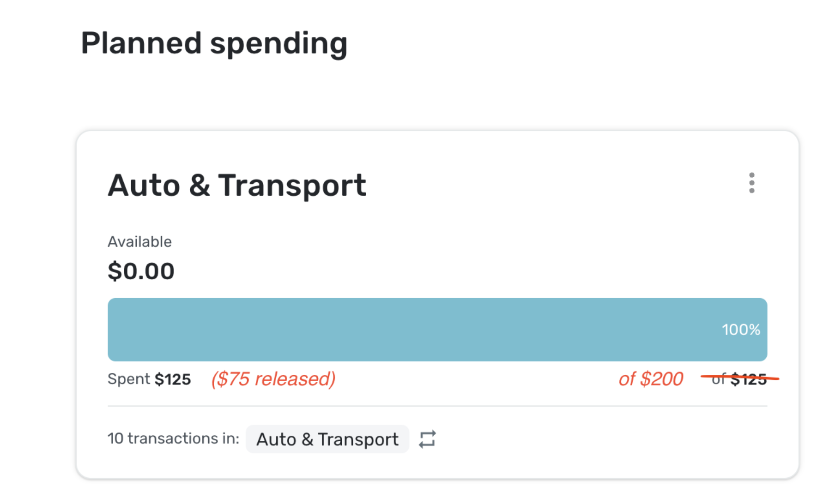Click the Available label
Viewport: 823px width, 504px height.
tap(139, 242)
